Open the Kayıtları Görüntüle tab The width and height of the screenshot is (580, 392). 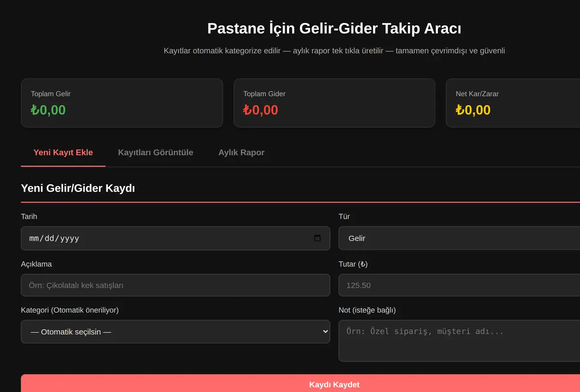coord(156,153)
